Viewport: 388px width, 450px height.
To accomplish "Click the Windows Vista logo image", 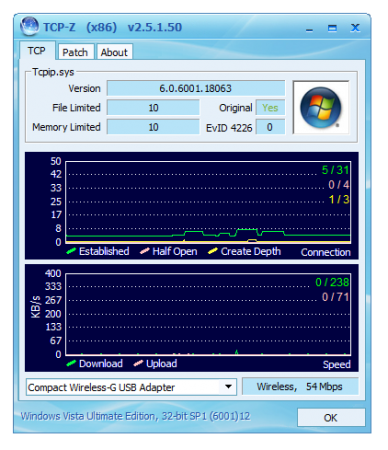I will click(321, 107).
